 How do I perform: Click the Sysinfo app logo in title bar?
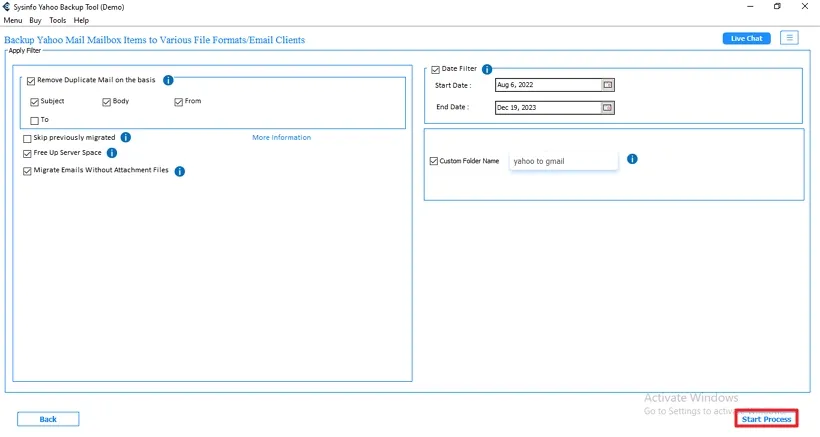pos(6,7)
